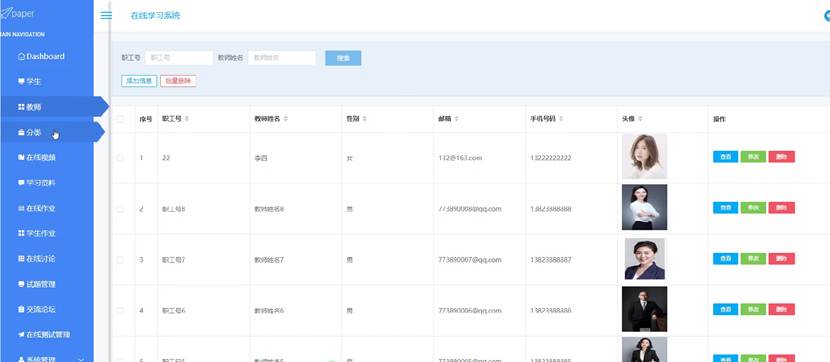Click 删除 for the 教师姓名8 row

[782, 207]
